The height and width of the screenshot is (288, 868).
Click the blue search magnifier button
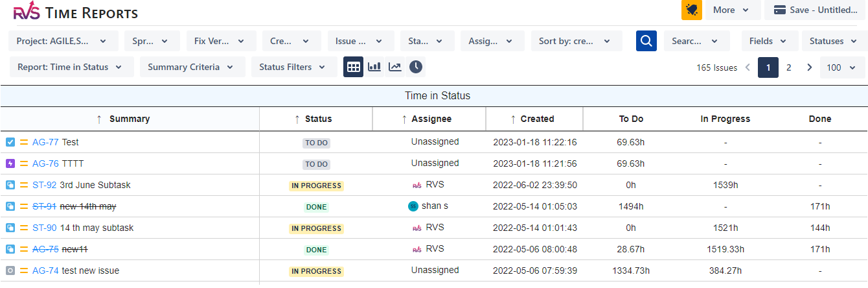pyautogui.click(x=646, y=41)
